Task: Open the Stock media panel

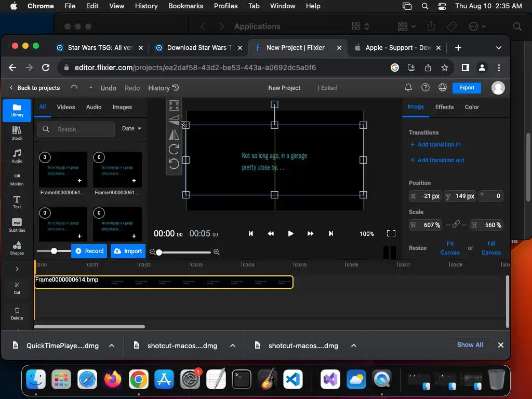Action: pyautogui.click(x=17, y=134)
